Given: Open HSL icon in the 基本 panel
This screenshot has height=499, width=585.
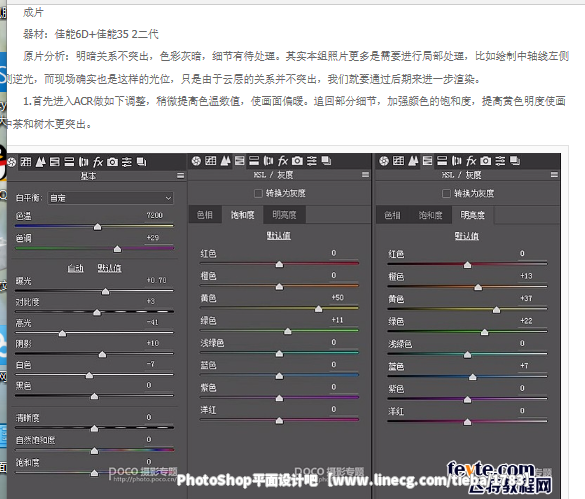Looking at the screenshot, I should [x=55, y=162].
